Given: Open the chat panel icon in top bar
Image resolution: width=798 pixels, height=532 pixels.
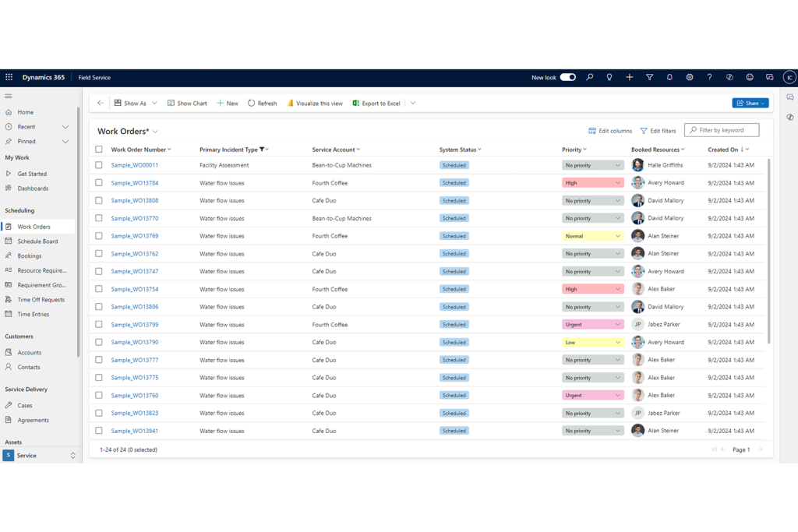Looking at the screenshot, I should (769, 77).
